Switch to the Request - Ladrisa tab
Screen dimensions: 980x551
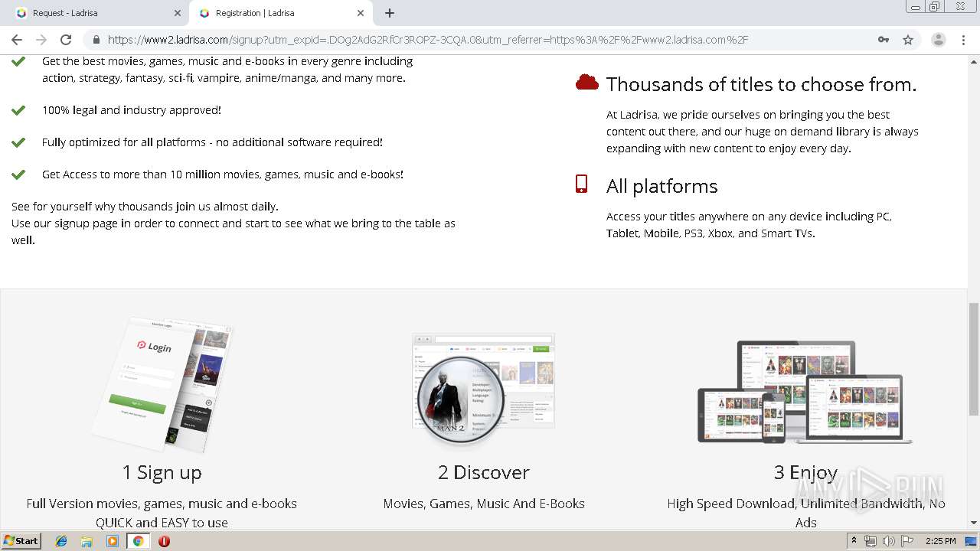[96, 13]
